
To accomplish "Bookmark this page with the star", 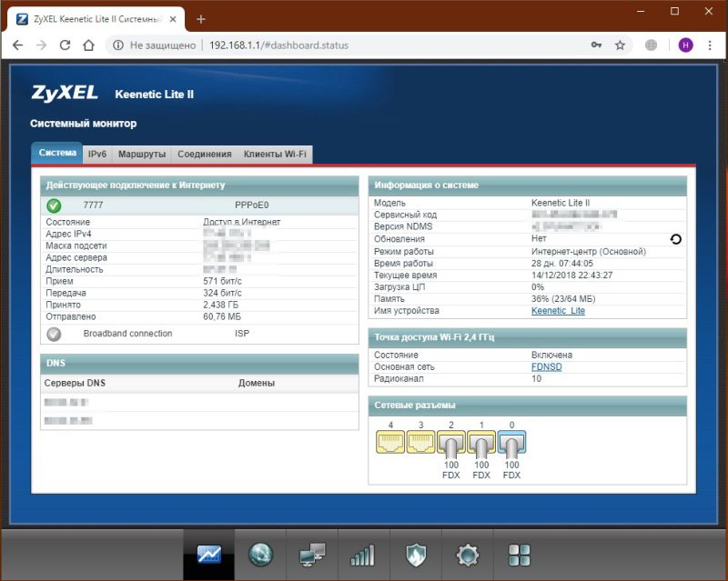I will click(620, 45).
